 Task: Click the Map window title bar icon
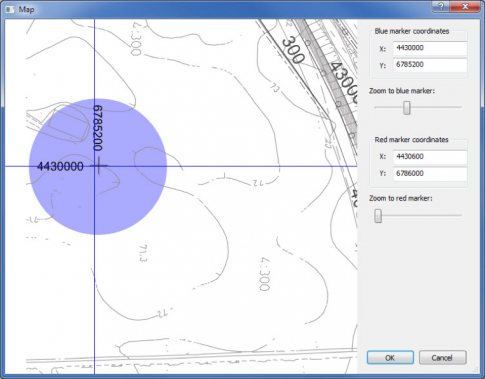click(10, 9)
